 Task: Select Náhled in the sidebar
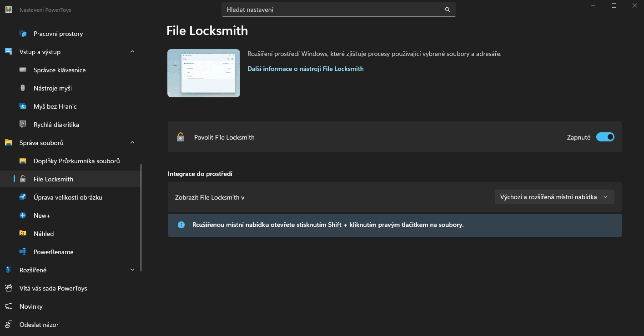coord(44,234)
